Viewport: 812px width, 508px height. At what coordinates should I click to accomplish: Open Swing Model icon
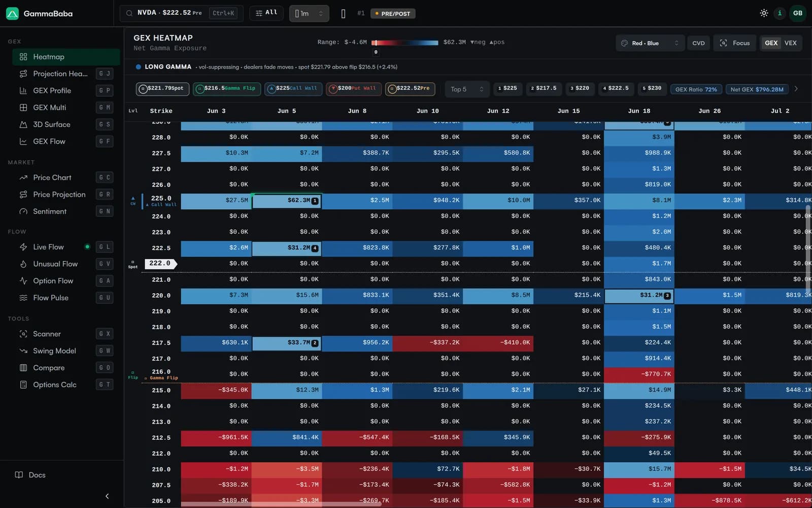coord(23,351)
